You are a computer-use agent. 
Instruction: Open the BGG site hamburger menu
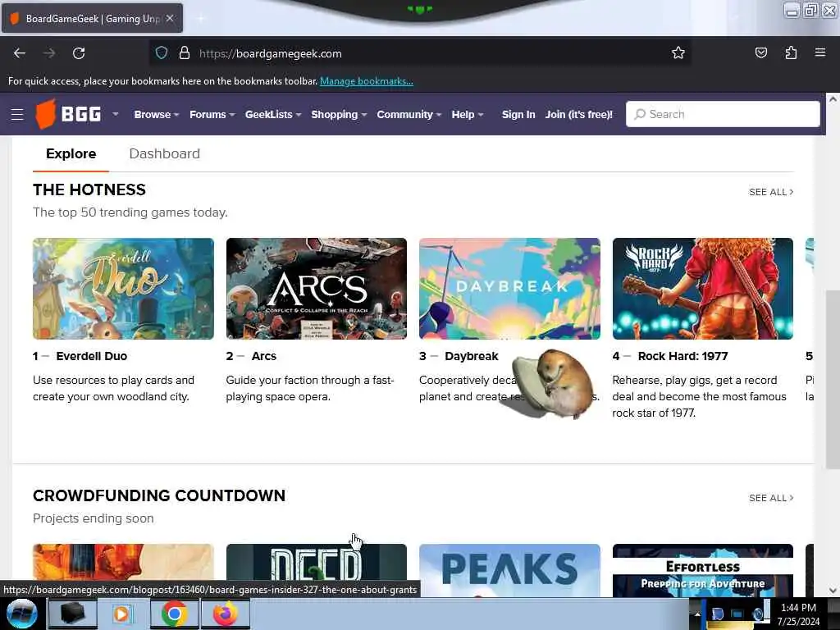click(x=17, y=114)
